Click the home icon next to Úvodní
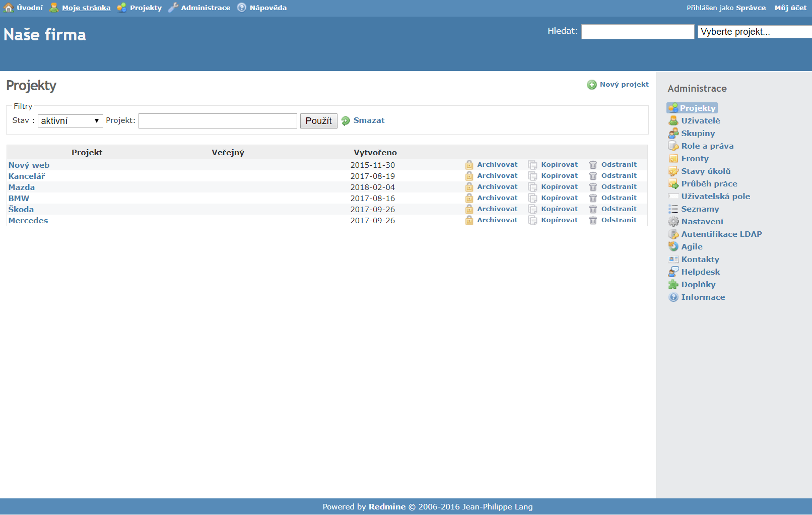 point(9,8)
